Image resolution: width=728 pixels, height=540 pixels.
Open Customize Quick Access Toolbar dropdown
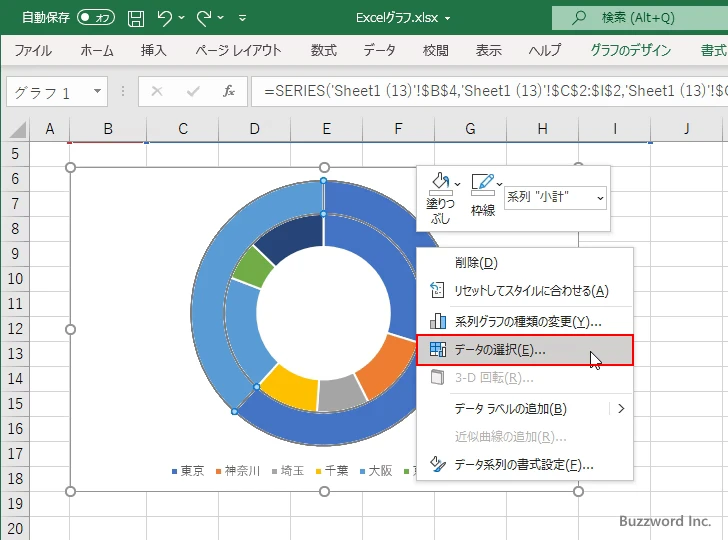242,18
